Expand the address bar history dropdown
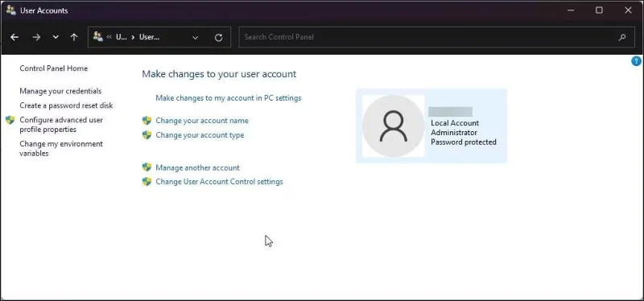This screenshot has width=644, height=301. [x=195, y=37]
